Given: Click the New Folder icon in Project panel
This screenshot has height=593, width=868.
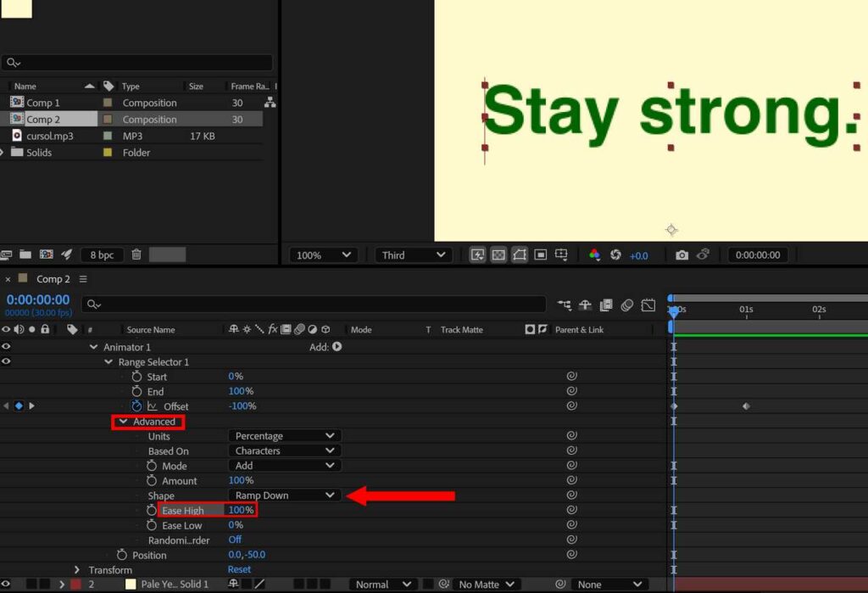Looking at the screenshot, I should [x=25, y=255].
